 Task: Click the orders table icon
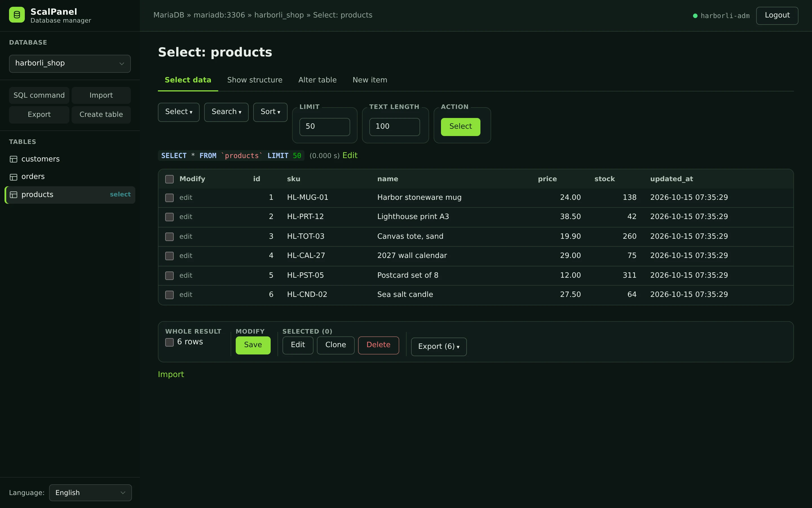(x=14, y=177)
